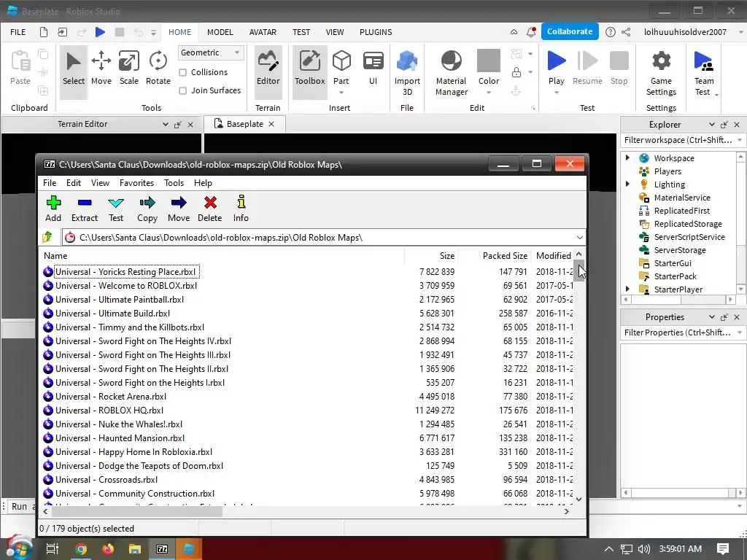Open the help question mark icon
The height and width of the screenshot is (560, 747).
click(611, 32)
